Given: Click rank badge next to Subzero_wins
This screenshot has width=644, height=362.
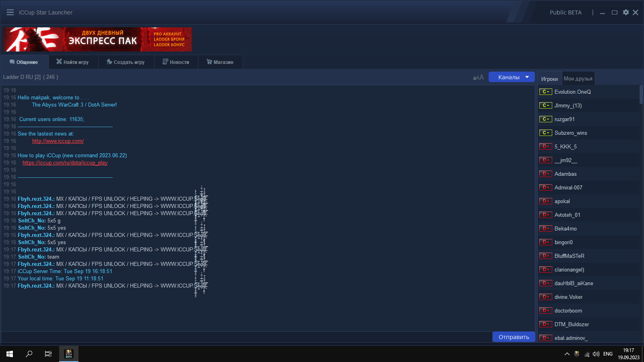Looking at the screenshot, I should tap(545, 133).
